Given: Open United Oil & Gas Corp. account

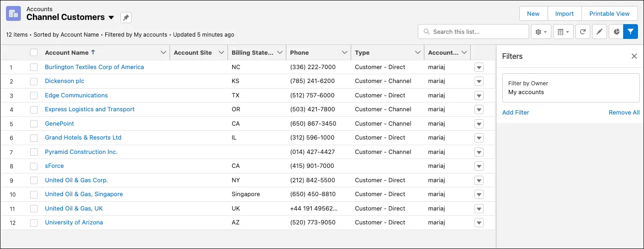Looking at the screenshot, I should point(76,180).
